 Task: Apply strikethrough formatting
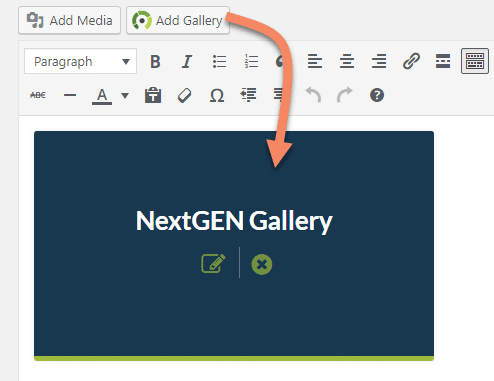pos(38,95)
